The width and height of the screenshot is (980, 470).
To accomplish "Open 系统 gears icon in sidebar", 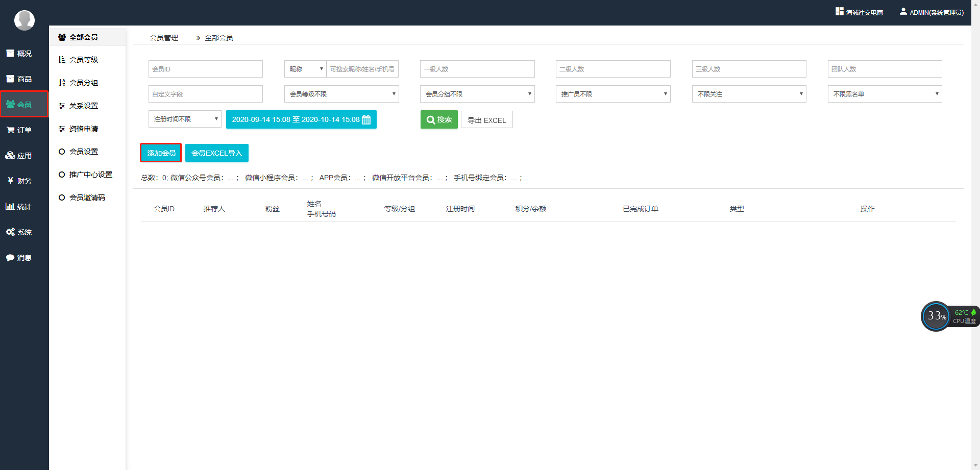I will click(10, 232).
